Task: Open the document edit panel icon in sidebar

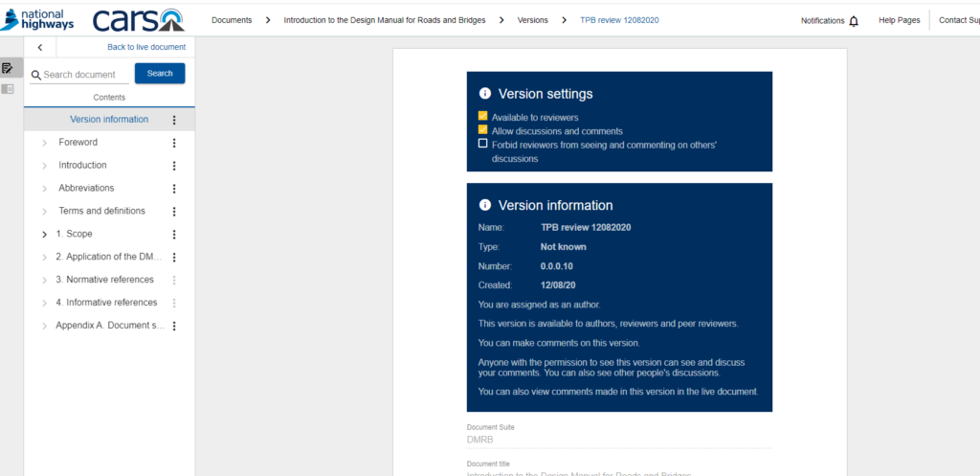Action: pos(8,68)
